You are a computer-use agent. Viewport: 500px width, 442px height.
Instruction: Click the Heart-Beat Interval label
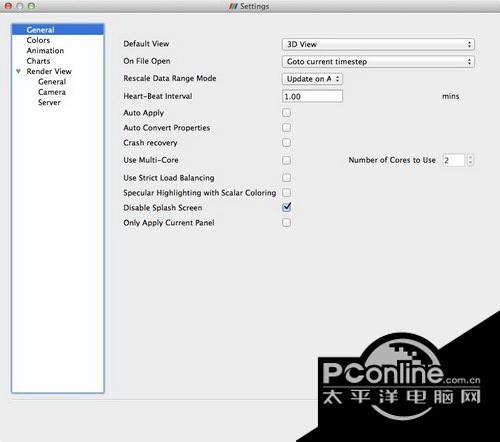(158, 96)
